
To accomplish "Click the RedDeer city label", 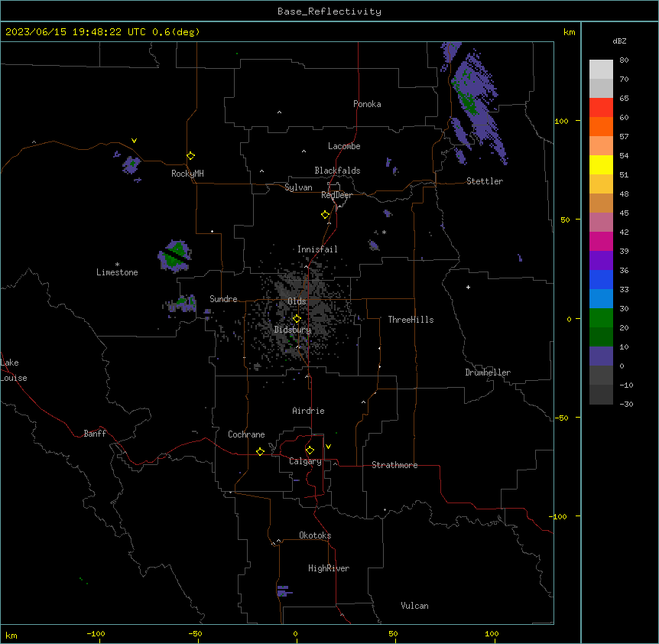I will [x=336, y=195].
